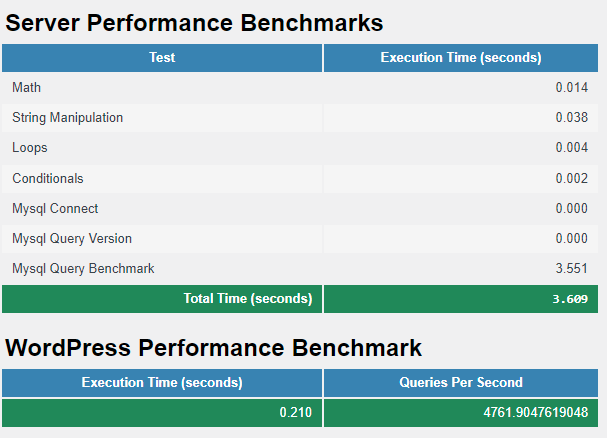Click the Queries Per Second header
607x438 pixels.
pyautogui.click(x=461, y=383)
